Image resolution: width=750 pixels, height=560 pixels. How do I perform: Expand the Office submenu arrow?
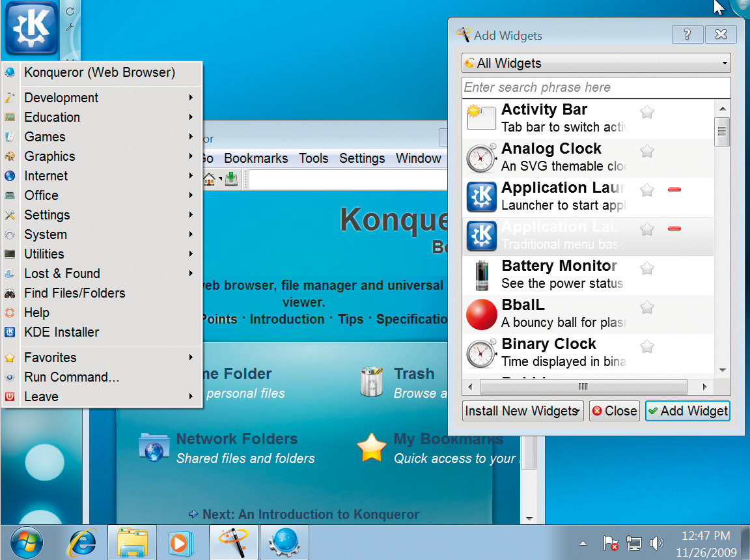click(x=191, y=195)
